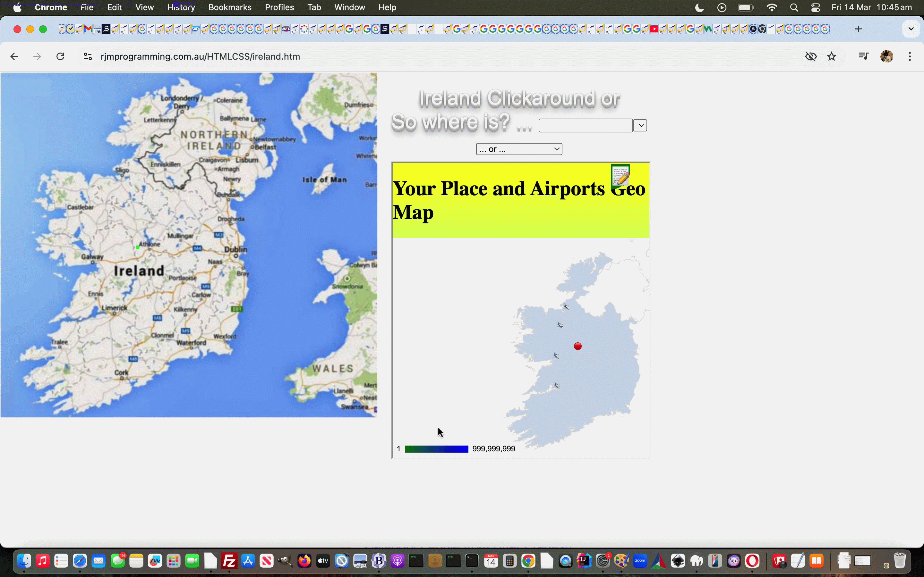Screen dimensions: 924x577
Task: Expand the '... or ...' dropdown menu
Action: 519,149
